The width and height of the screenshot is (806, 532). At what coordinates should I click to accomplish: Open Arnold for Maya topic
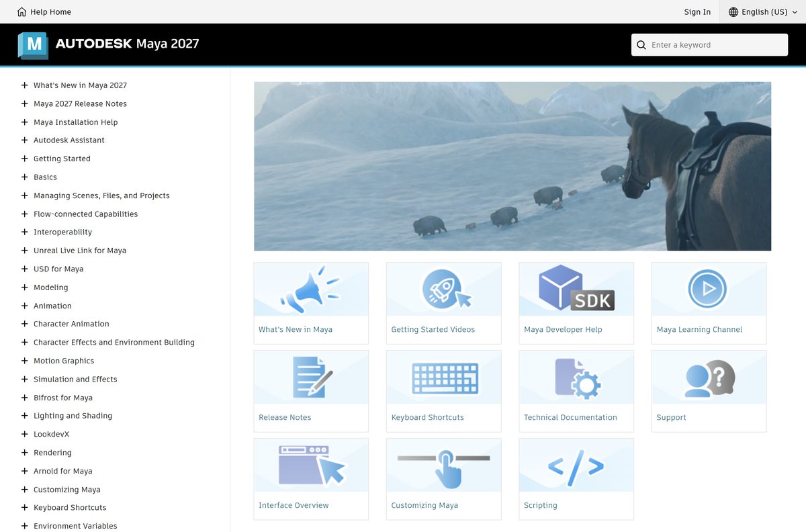[63, 472]
